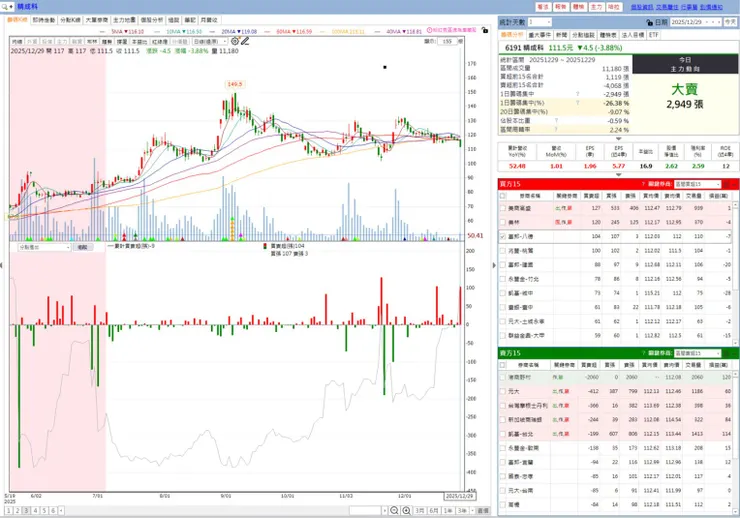This screenshot has width=740, height=518.
Task: Open the 關鍵券商 dropdown in 賣方15
Action: coord(697,353)
